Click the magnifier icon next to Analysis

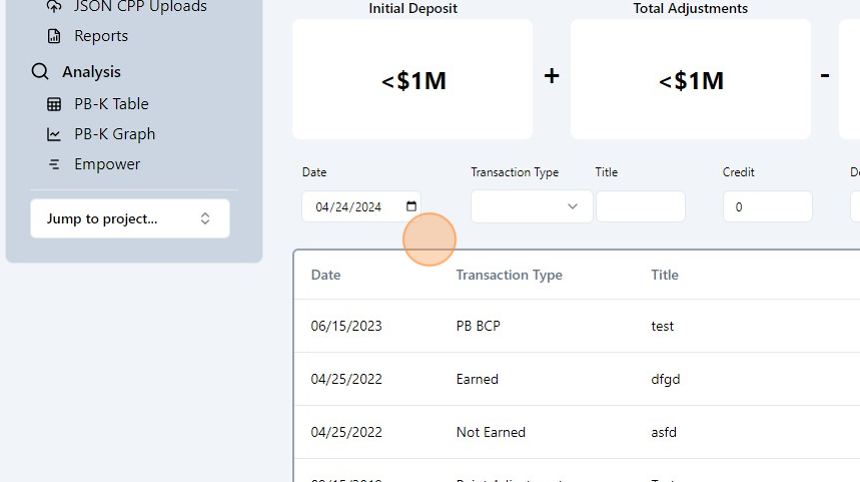pyautogui.click(x=40, y=72)
